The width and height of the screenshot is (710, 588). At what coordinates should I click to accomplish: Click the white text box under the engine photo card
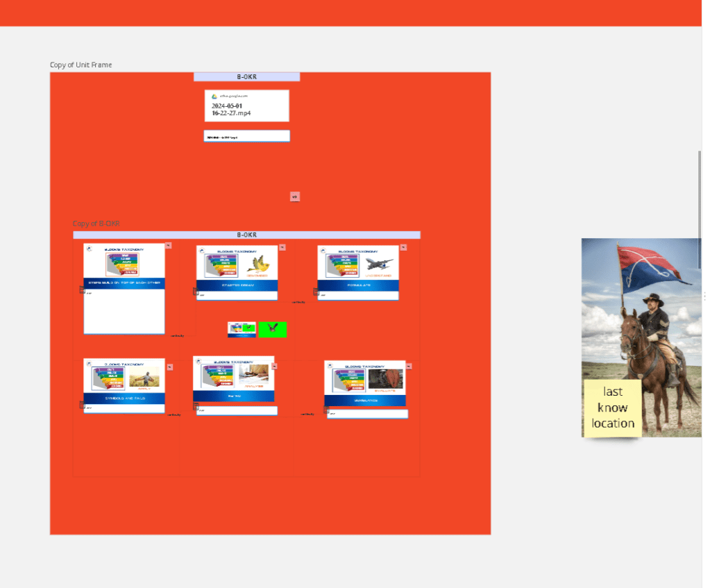click(x=367, y=414)
